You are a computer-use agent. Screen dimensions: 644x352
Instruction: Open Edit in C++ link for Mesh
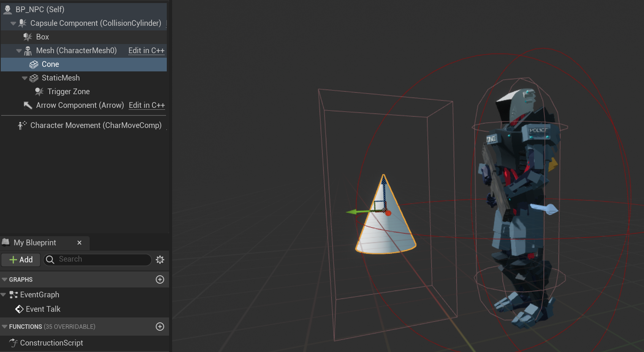[146, 51]
